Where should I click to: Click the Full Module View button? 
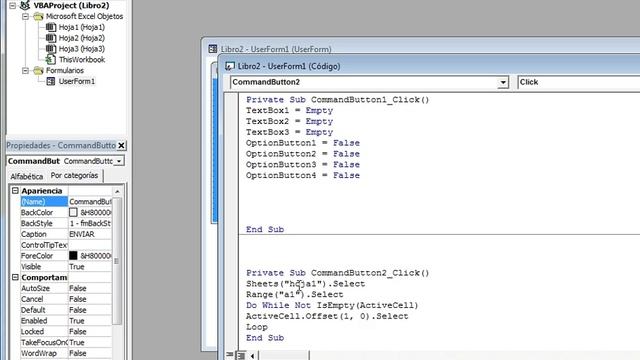pyautogui.click(x=241, y=356)
